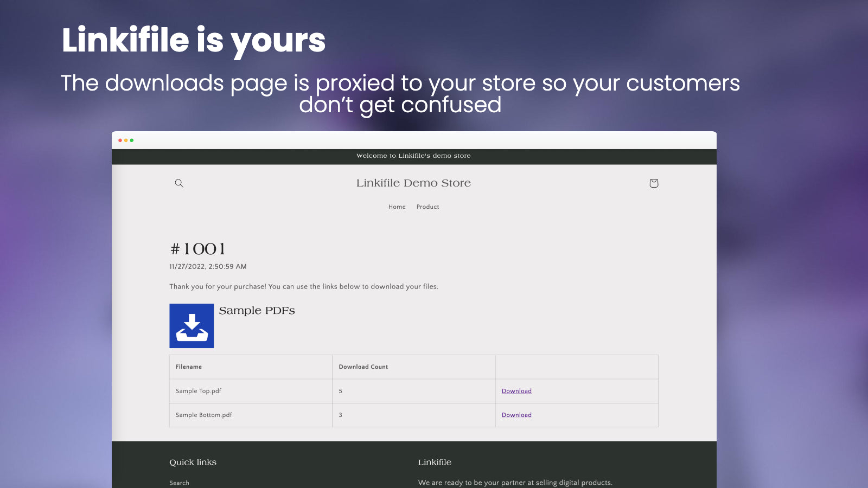Open the Product menu item

point(428,207)
